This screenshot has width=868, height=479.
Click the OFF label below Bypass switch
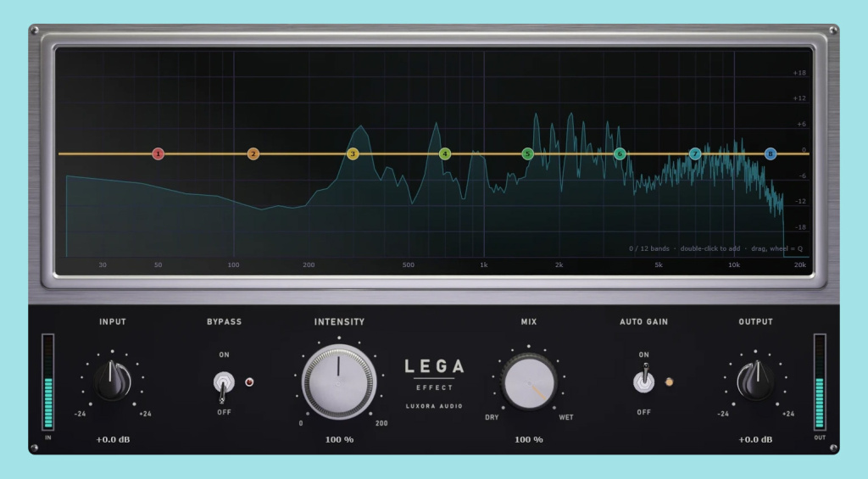coord(224,413)
